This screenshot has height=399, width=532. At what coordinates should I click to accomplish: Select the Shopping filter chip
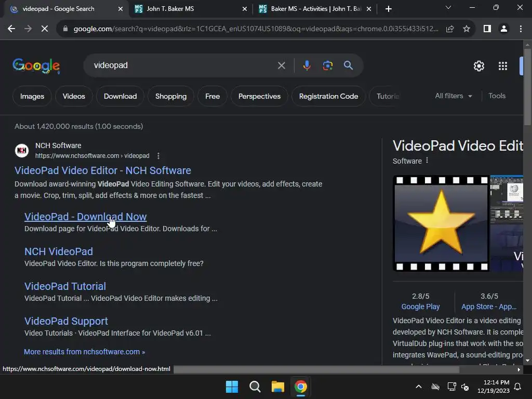click(170, 96)
